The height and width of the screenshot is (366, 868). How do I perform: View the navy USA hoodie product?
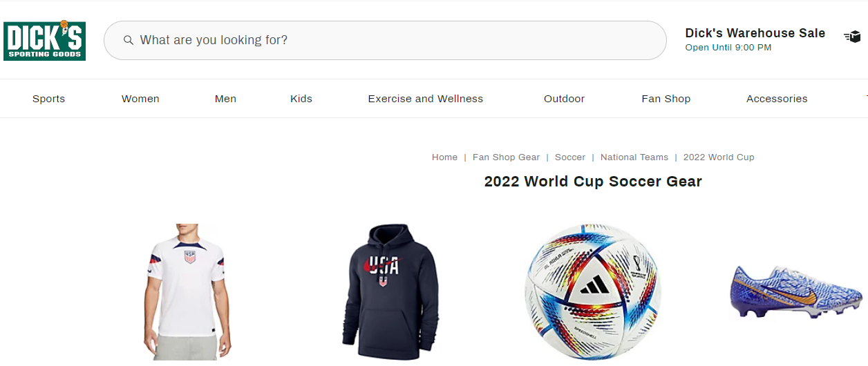(390, 290)
